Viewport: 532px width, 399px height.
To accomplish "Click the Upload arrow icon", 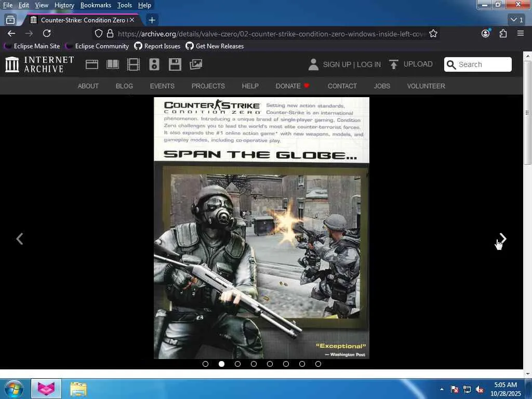I will (x=393, y=64).
